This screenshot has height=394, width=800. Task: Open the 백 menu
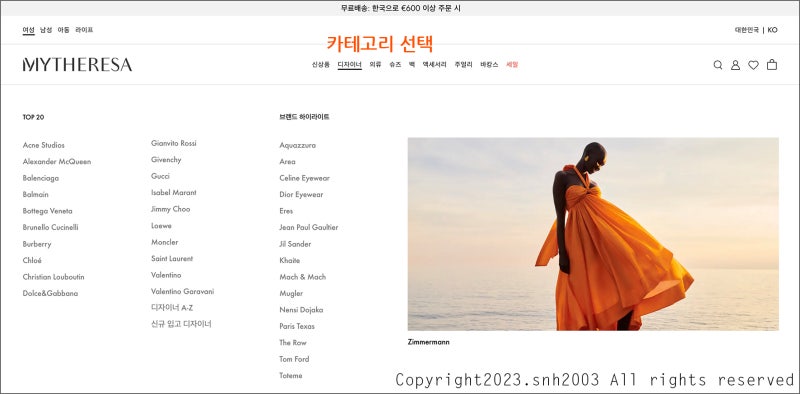pyautogui.click(x=412, y=65)
